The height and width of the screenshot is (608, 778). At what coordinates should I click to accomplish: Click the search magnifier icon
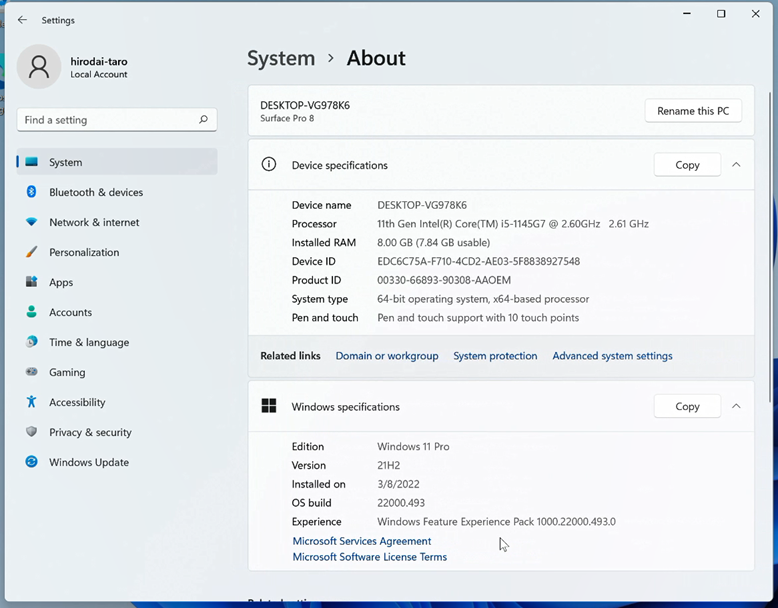point(203,120)
